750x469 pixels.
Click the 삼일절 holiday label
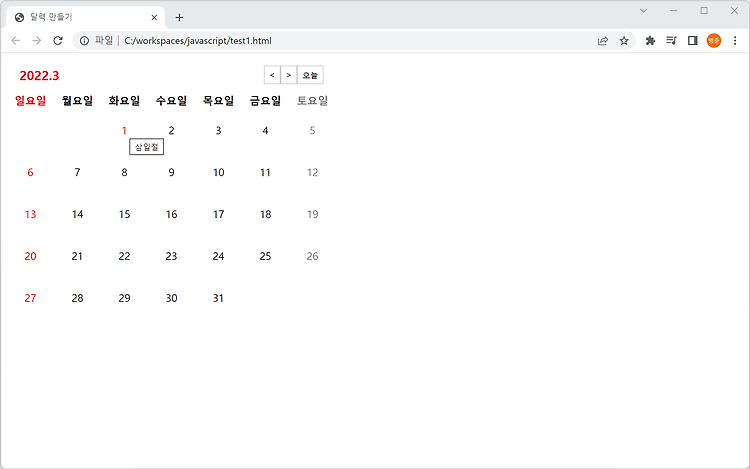tap(146, 147)
